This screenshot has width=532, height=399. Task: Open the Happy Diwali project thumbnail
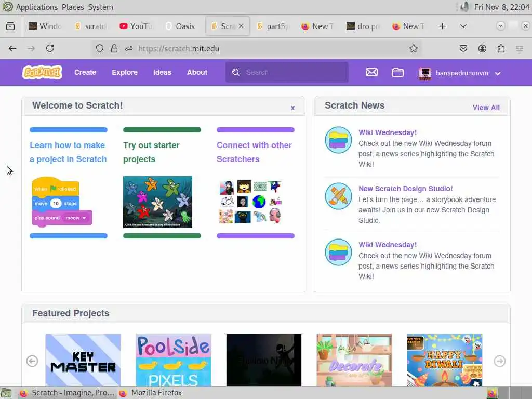point(445,360)
